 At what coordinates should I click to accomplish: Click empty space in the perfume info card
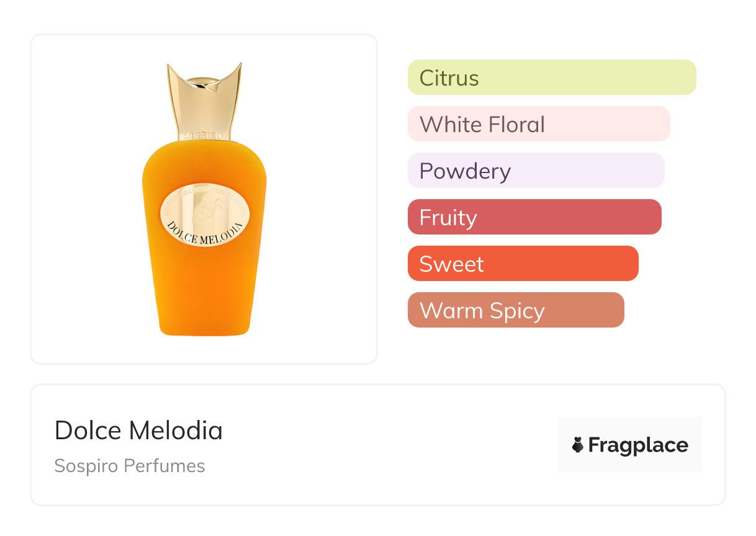pyautogui.click(x=385, y=445)
